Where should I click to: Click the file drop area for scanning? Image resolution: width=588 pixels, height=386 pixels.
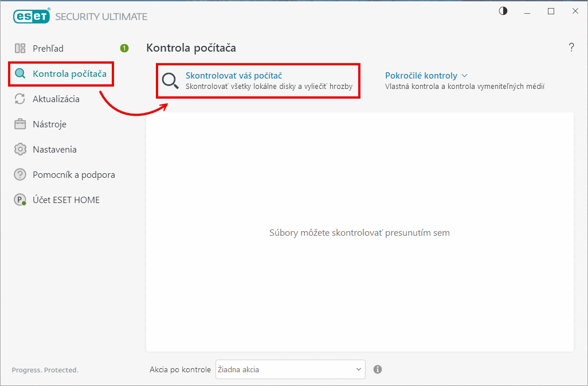pyautogui.click(x=359, y=232)
